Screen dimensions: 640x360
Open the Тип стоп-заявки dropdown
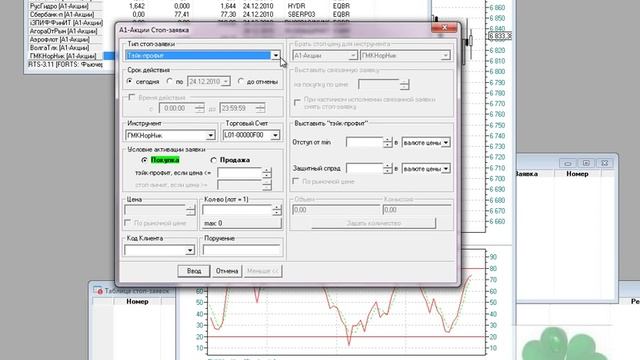(x=276, y=56)
